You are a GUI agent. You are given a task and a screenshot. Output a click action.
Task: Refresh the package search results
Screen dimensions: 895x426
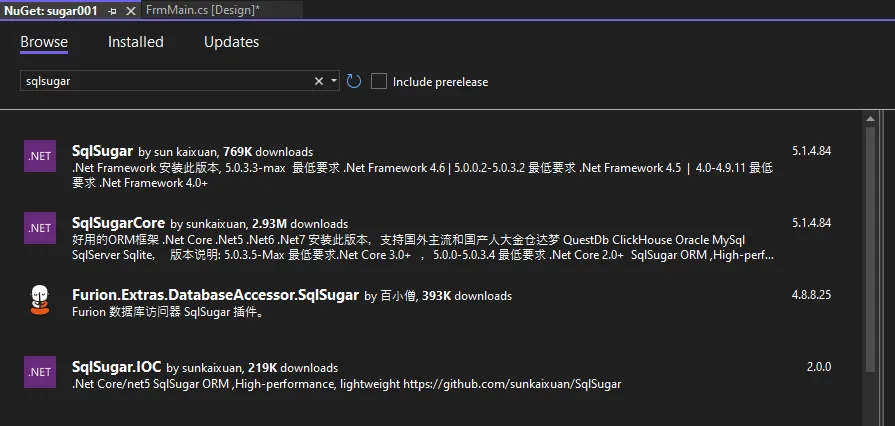coord(354,81)
